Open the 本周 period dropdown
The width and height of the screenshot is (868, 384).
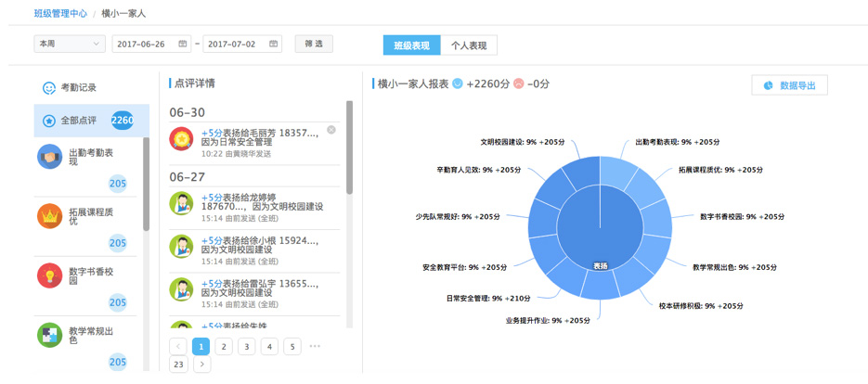pyautogui.click(x=70, y=44)
